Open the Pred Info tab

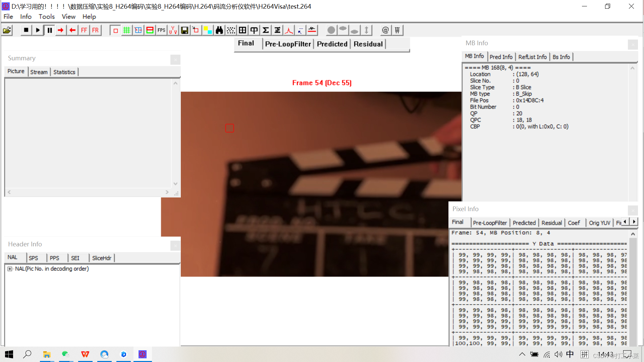(501, 57)
